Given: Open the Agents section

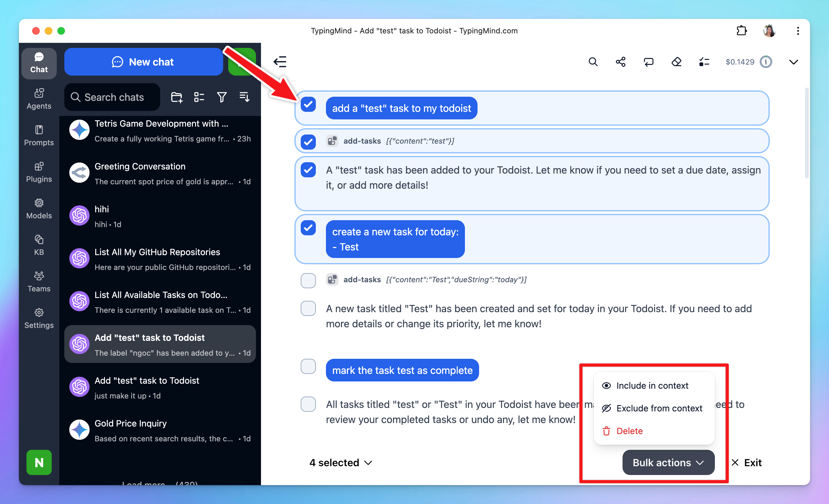Looking at the screenshot, I should click(x=39, y=99).
